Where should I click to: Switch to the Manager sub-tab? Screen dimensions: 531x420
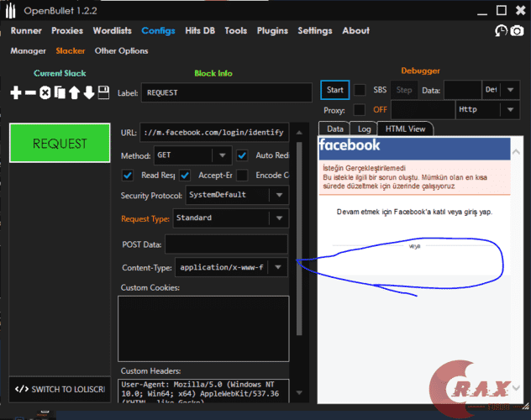(x=28, y=51)
